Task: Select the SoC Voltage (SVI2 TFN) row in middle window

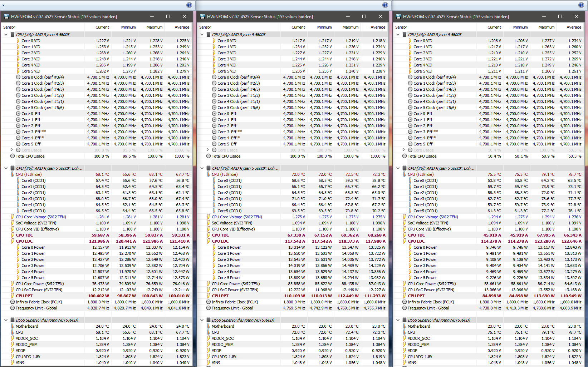Action: [x=293, y=223]
